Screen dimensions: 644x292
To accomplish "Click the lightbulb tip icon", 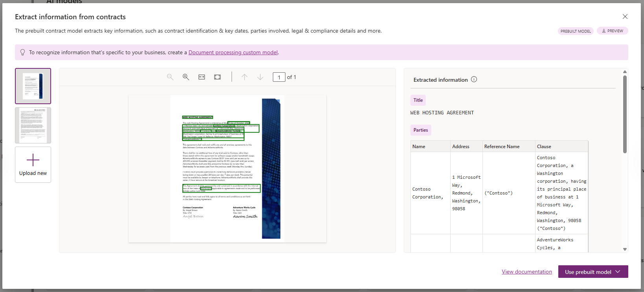I will (x=22, y=52).
